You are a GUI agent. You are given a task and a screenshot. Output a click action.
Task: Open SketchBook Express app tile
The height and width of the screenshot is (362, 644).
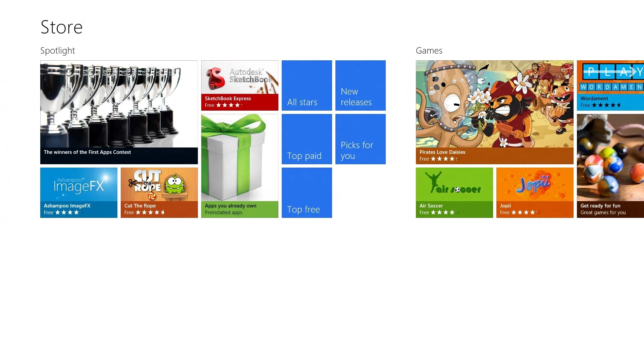(x=240, y=85)
